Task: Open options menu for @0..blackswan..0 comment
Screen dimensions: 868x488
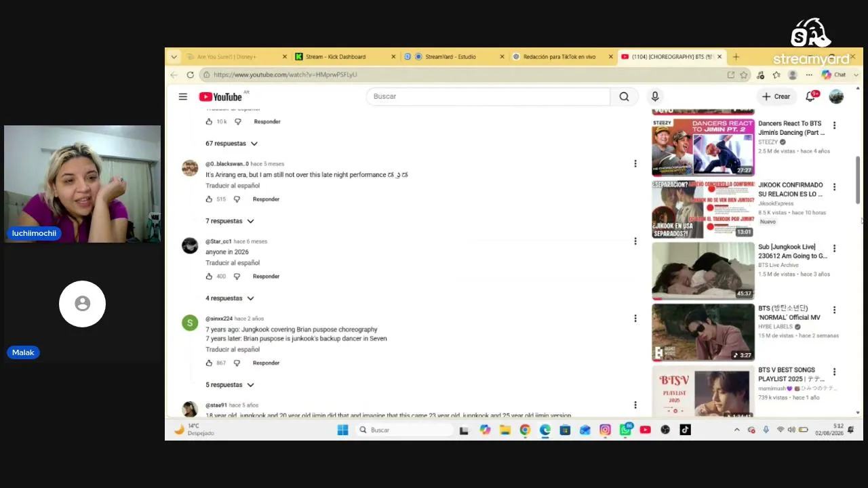Action: [635, 163]
